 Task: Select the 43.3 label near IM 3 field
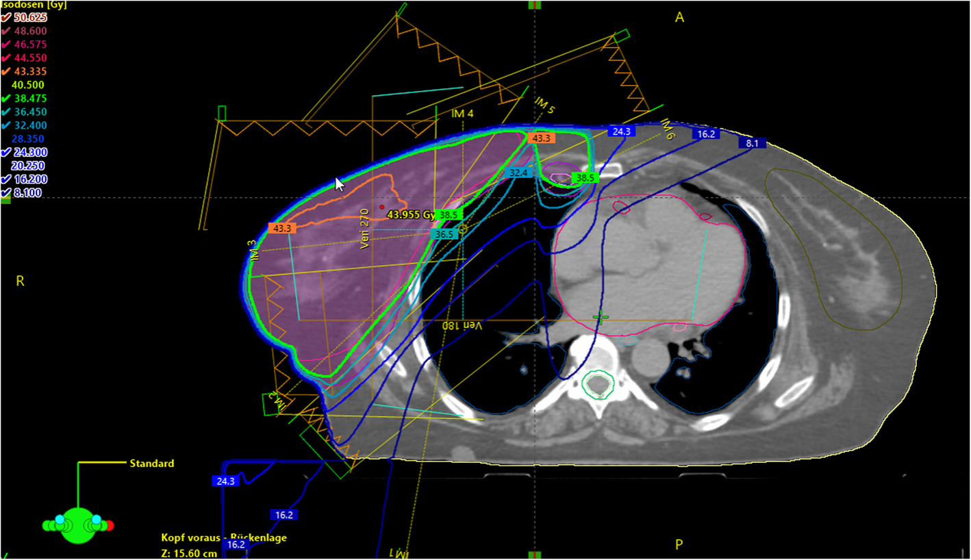click(281, 228)
